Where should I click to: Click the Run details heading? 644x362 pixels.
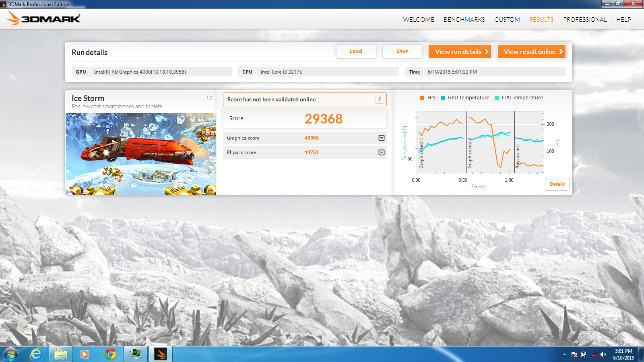click(x=89, y=52)
